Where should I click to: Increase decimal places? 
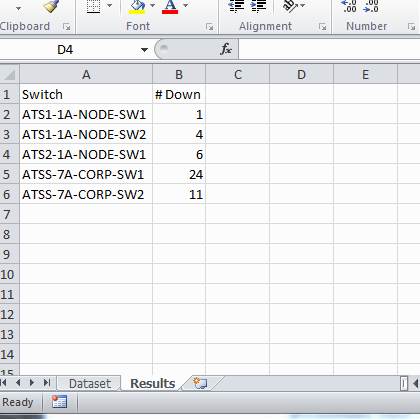[348, 6]
